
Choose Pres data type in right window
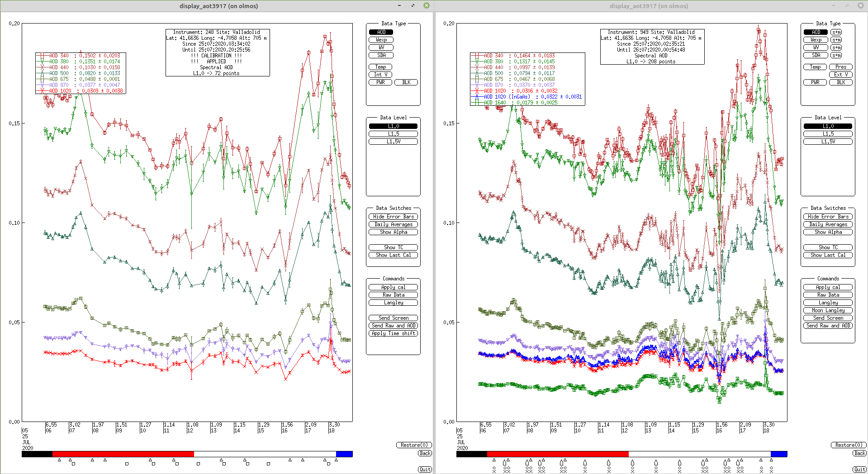click(841, 67)
